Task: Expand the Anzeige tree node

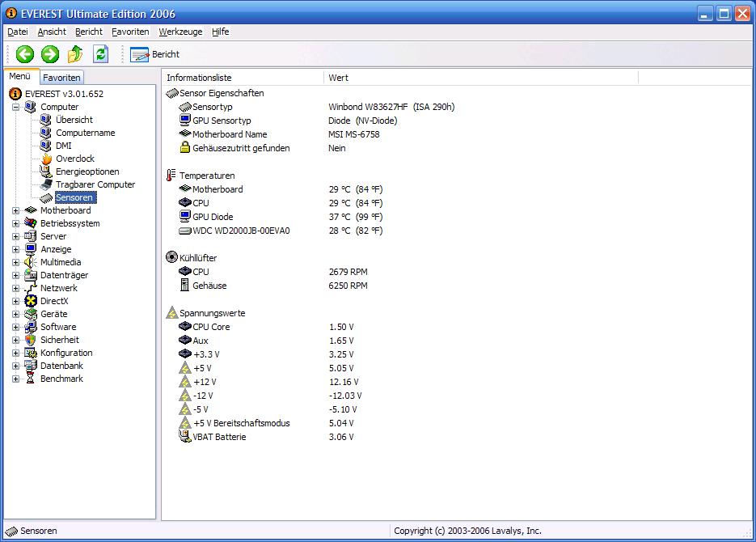Action: (x=16, y=250)
